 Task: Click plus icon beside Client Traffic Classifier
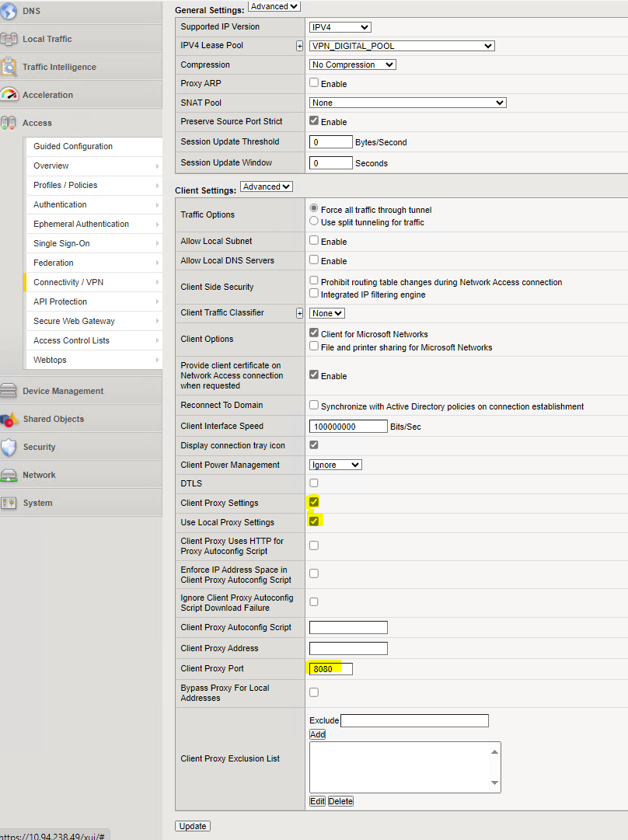click(299, 313)
